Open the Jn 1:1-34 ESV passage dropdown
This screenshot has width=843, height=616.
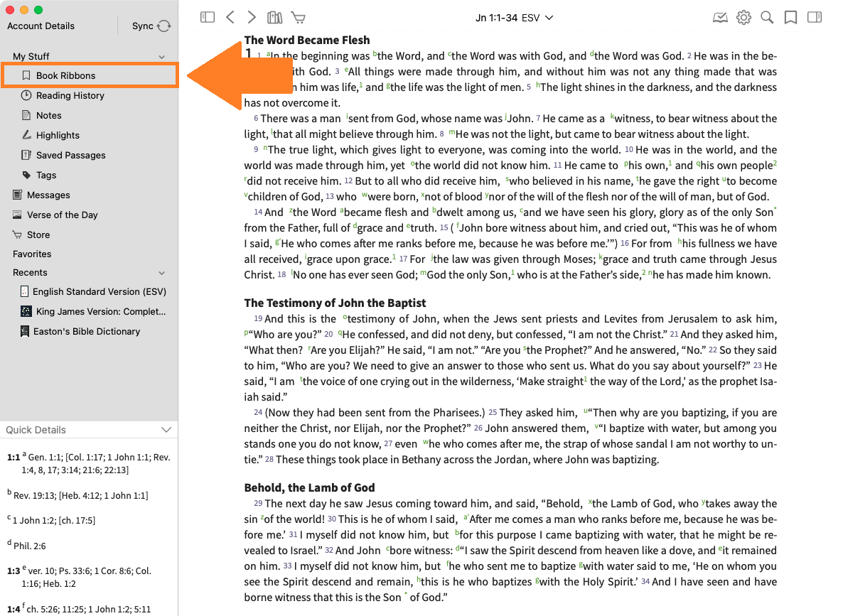(514, 18)
